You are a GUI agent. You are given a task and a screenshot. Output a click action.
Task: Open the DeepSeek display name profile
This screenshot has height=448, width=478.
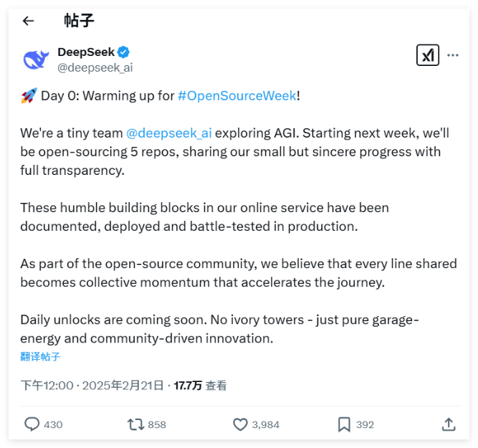(86, 52)
